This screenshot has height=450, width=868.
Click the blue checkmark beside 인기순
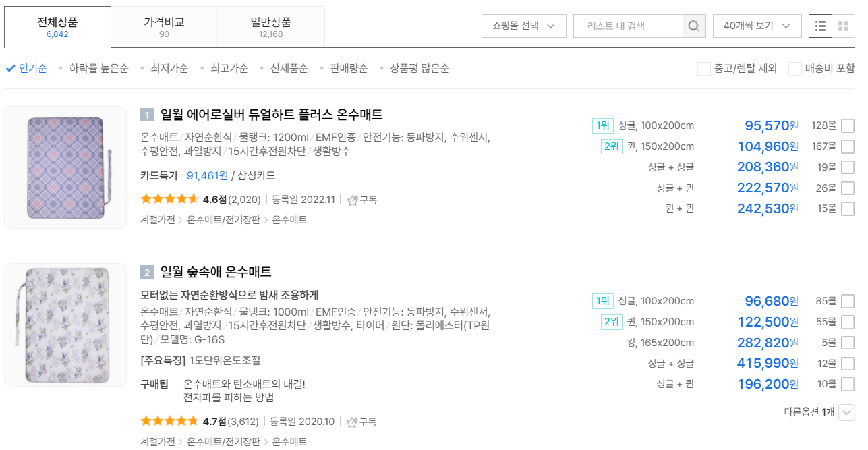[9, 68]
